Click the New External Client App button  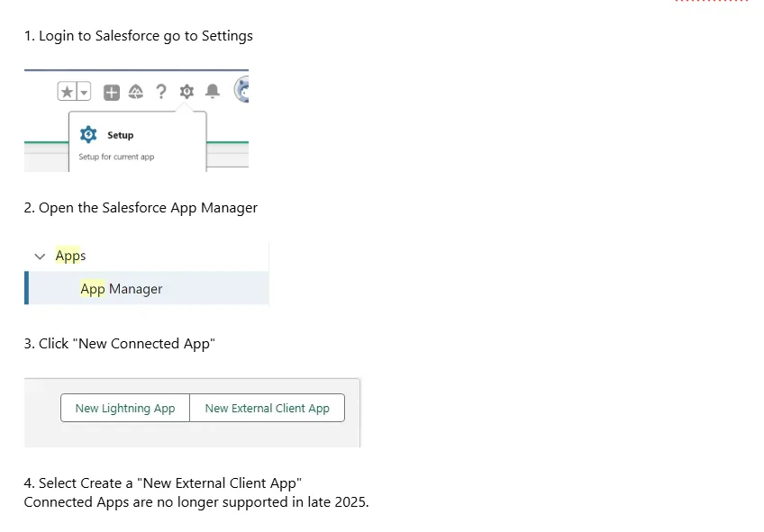[267, 408]
